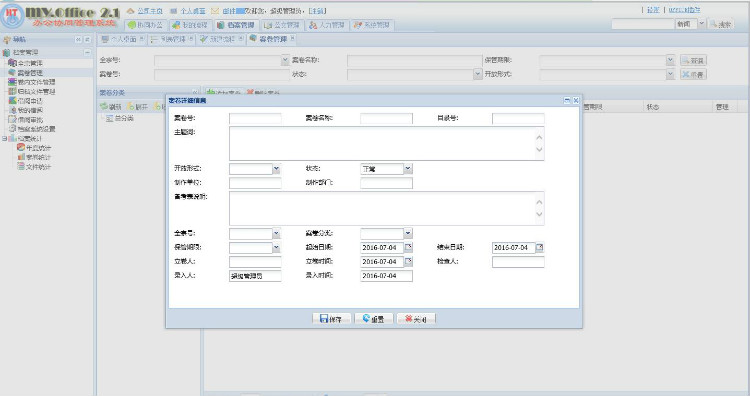Expand the 案卷分类 dropdown in the dialog

[x=408, y=233]
